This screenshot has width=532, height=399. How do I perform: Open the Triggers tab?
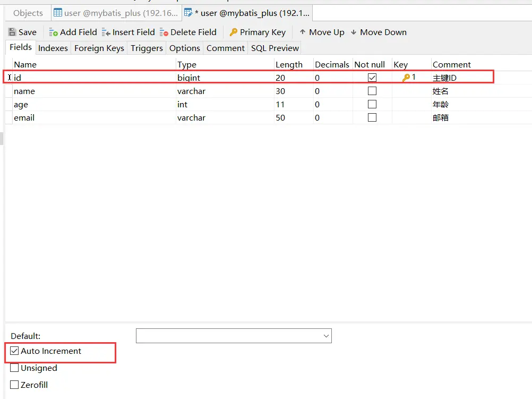tap(147, 48)
